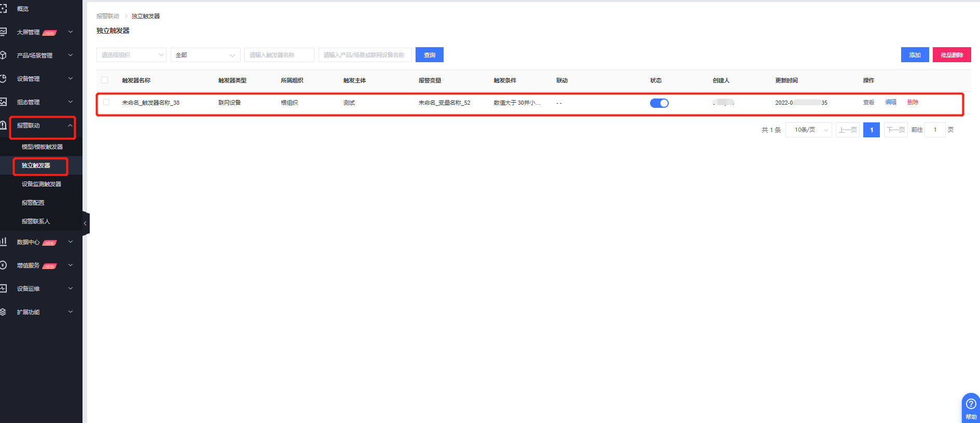980x423 pixels.
Task: Click the 数据中心 bar chart icon
Action: pyautogui.click(x=3, y=242)
